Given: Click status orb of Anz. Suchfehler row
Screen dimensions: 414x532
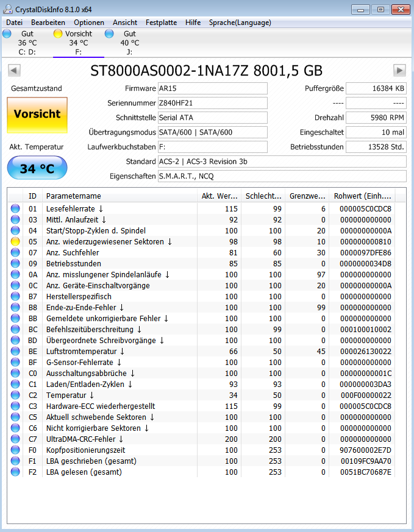Looking at the screenshot, I should (15, 252).
